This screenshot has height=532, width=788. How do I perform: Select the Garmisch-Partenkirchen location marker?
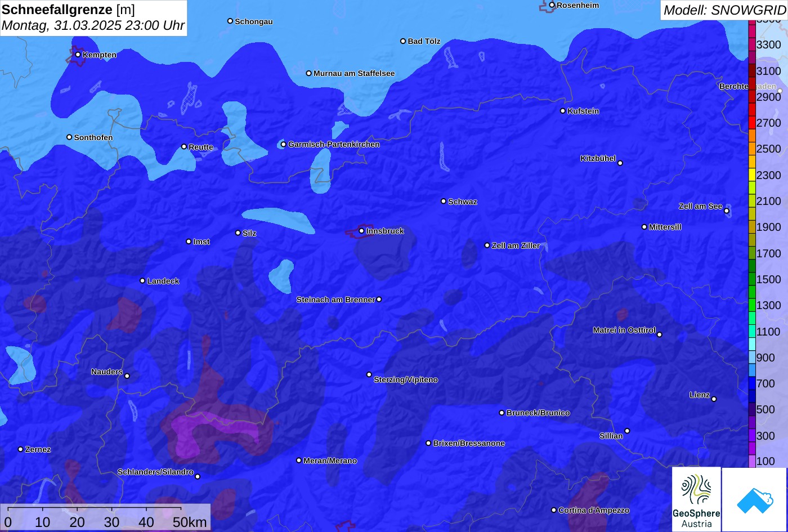click(x=283, y=144)
